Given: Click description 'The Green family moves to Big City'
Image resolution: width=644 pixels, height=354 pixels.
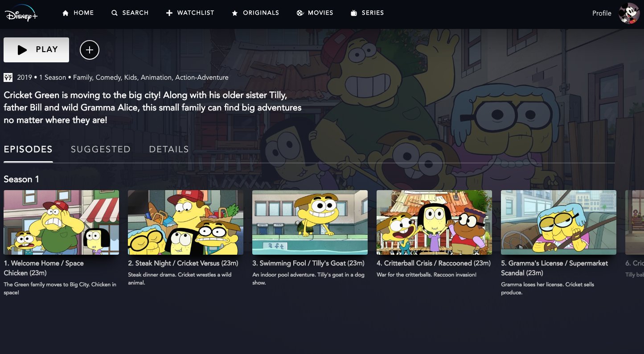Looking at the screenshot, I should (61, 289).
